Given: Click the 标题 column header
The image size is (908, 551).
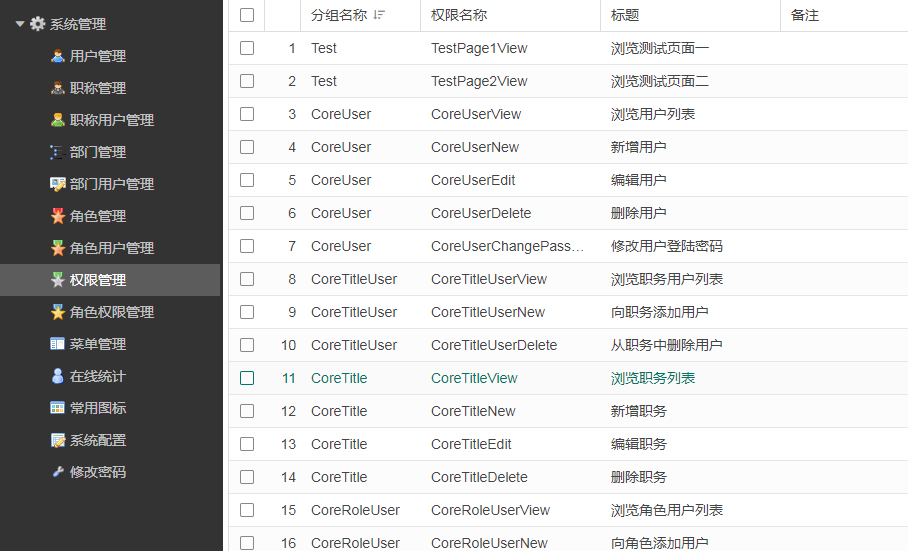Looking at the screenshot, I should pos(625,15).
